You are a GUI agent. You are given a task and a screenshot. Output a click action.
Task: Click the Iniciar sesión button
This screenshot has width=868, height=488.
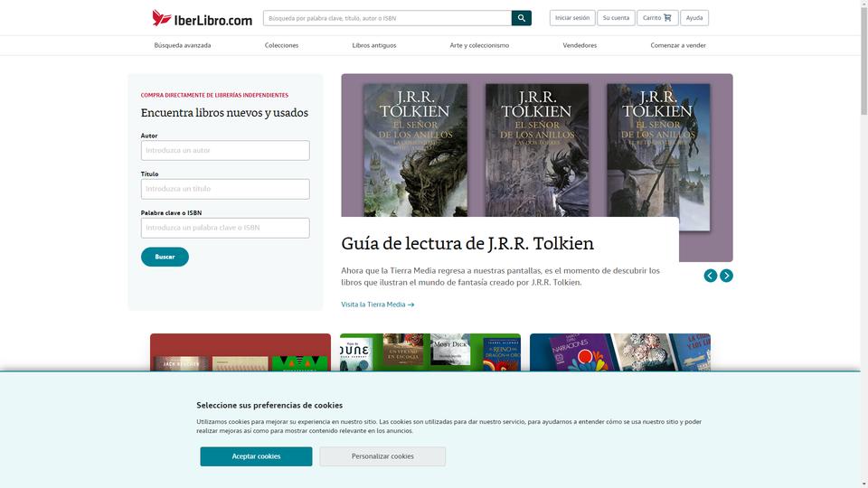(572, 18)
